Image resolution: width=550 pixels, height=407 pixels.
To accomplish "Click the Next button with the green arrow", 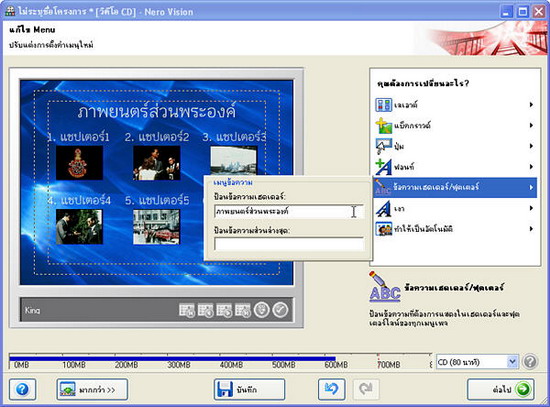I will pyautogui.click(x=501, y=389).
